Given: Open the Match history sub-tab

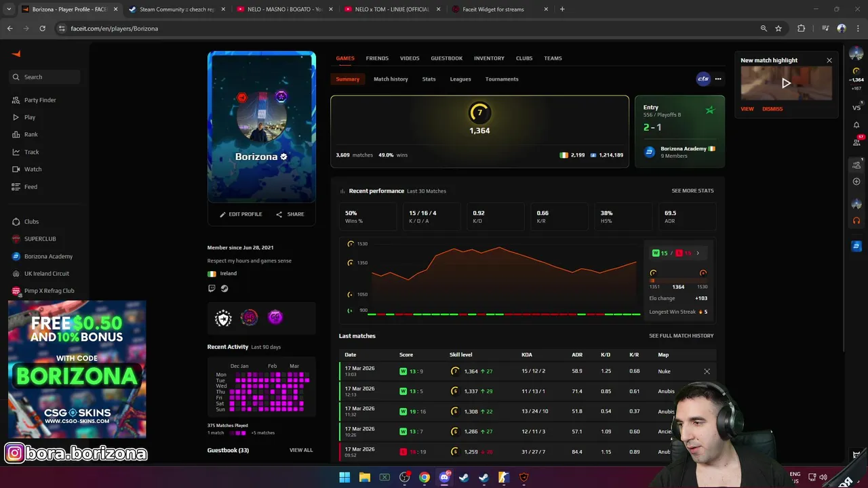Looking at the screenshot, I should tap(391, 79).
